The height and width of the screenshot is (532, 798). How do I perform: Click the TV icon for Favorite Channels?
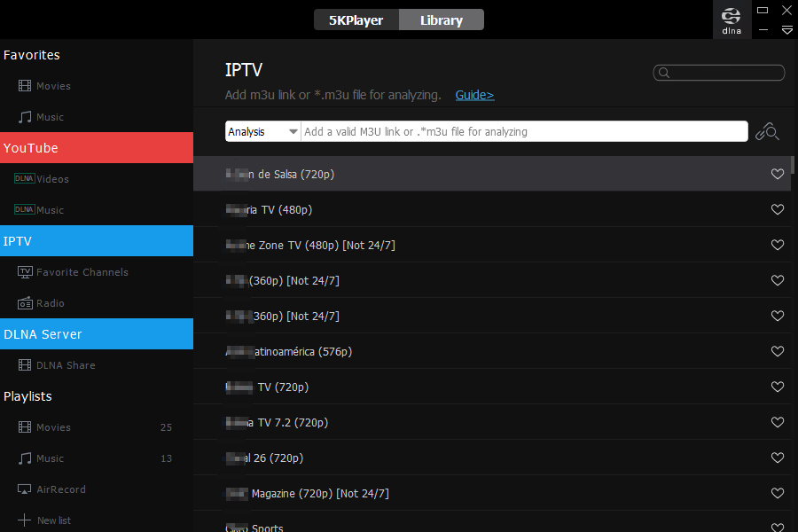tap(25, 272)
